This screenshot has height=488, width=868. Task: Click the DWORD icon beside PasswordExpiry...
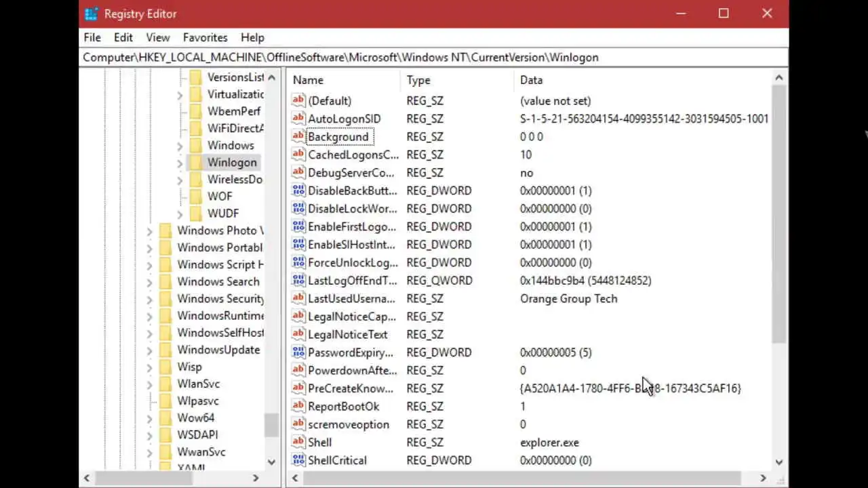(x=298, y=352)
